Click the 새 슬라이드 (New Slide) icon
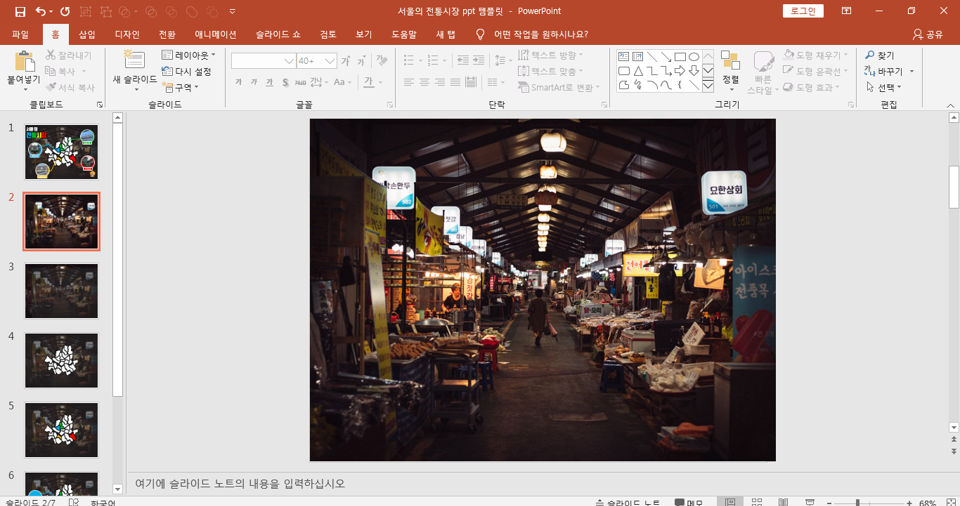The image size is (960, 506). [x=133, y=61]
